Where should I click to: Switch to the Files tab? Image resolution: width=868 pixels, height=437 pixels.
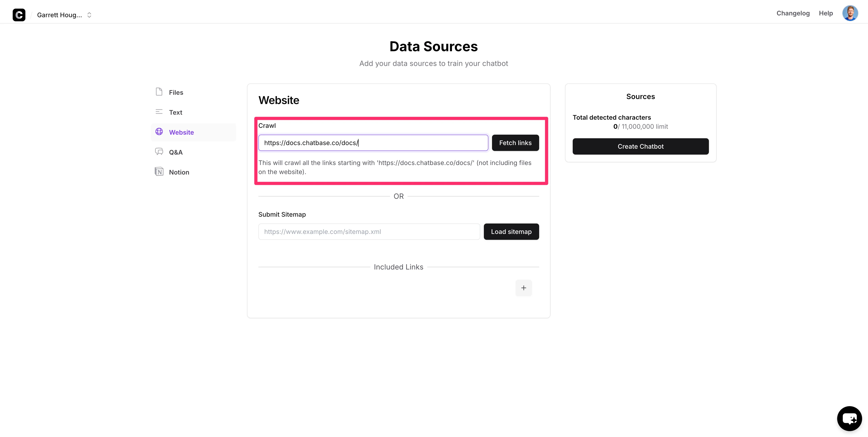coord(176,92)
